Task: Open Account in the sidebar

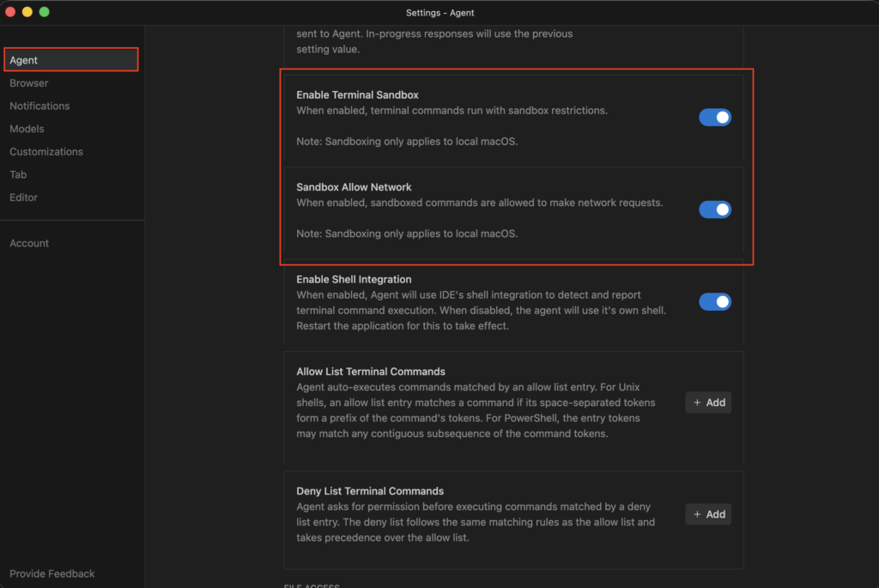Action: 29,244
